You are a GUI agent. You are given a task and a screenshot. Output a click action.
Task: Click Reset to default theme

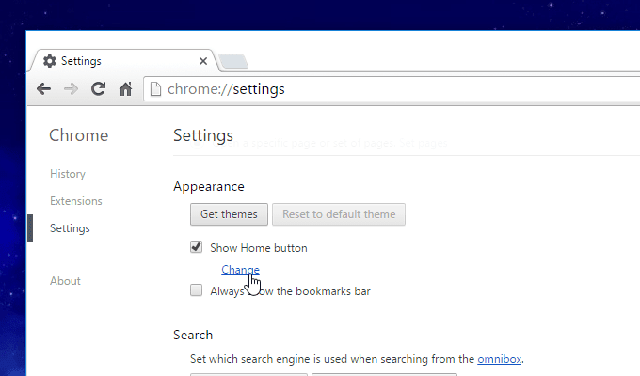pos(339,214)
